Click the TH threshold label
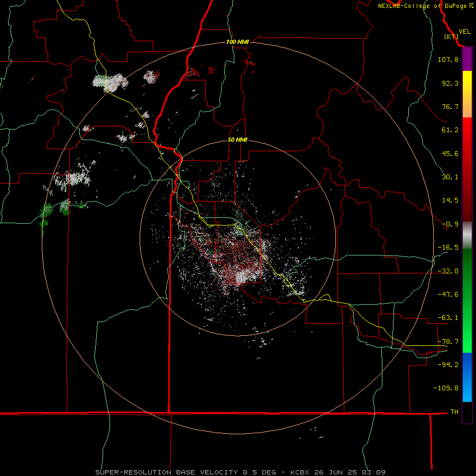The image size is (476, 476). point(454,412)
